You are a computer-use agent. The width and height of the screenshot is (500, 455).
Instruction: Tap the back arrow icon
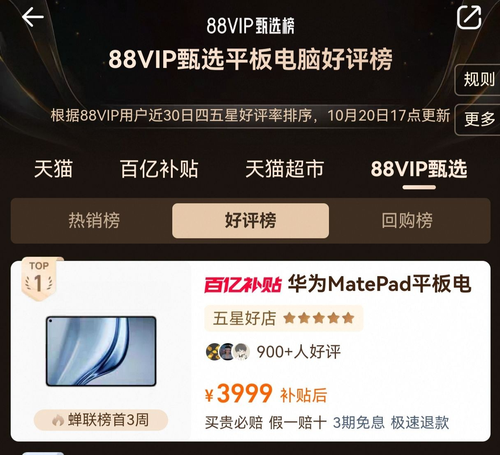pyautogui.click(x=33, y=17)
